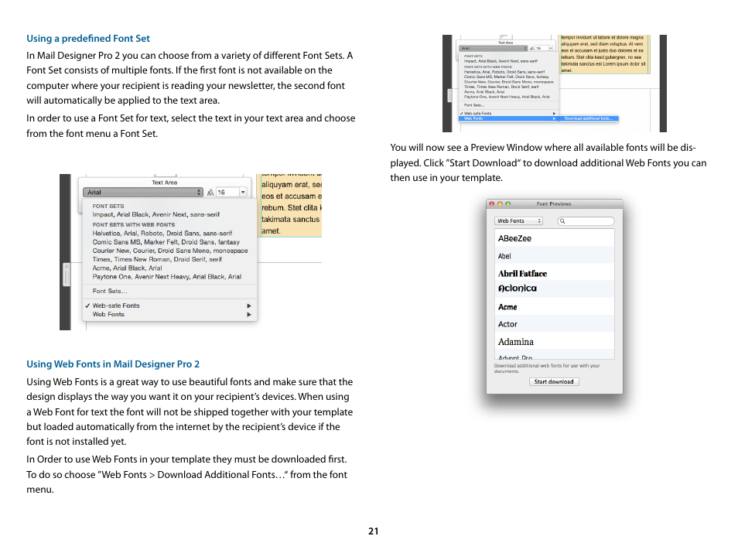Click the font size icon beside the 16 field
Image resolution: width=738 pixels, height=560 pixels.
[210, 193]
